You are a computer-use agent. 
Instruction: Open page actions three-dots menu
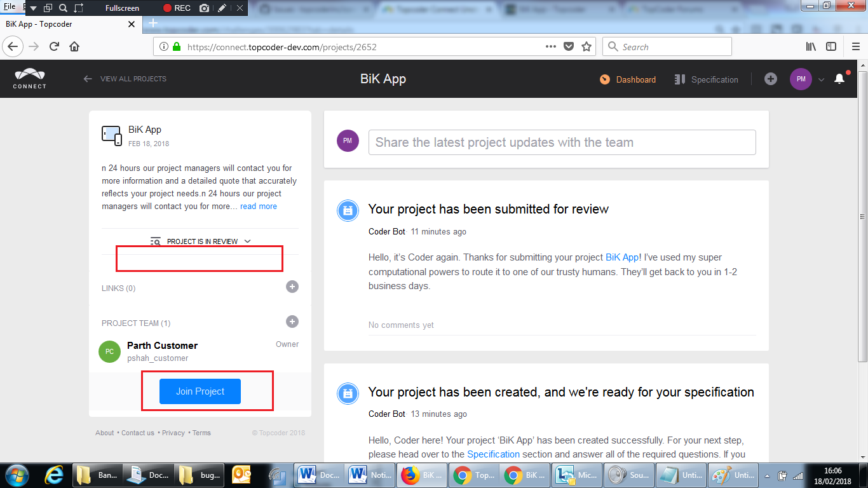[551, 46]
